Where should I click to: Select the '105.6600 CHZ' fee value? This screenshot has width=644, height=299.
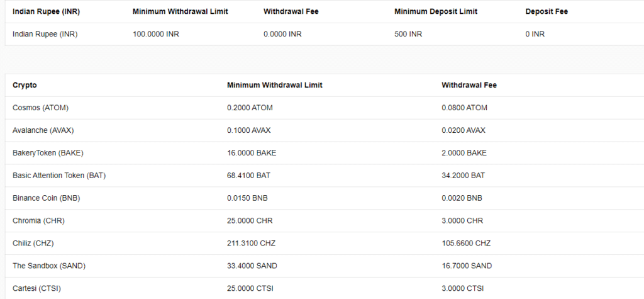466,244
